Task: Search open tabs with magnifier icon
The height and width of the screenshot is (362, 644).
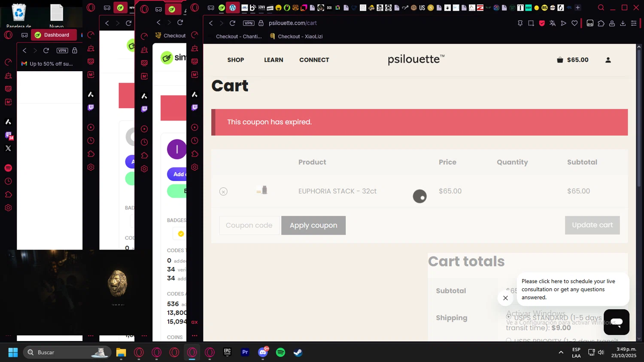Action: pos(601,8)
